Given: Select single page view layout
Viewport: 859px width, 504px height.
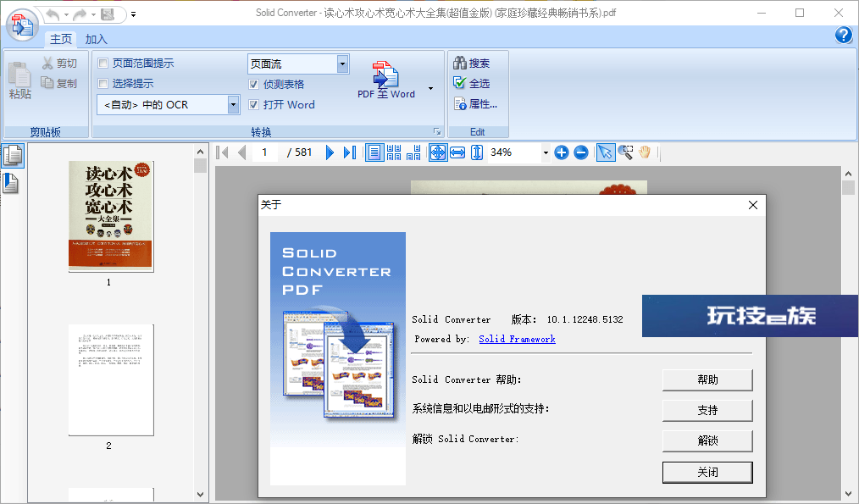Looking at the screenshot, I should click(374, 152).
